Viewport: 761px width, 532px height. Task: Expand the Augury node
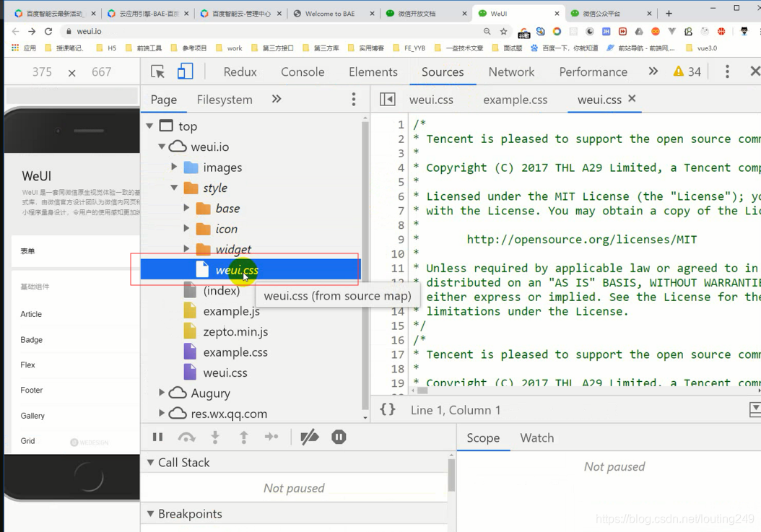pyautogui.click(x=162, y=393)
